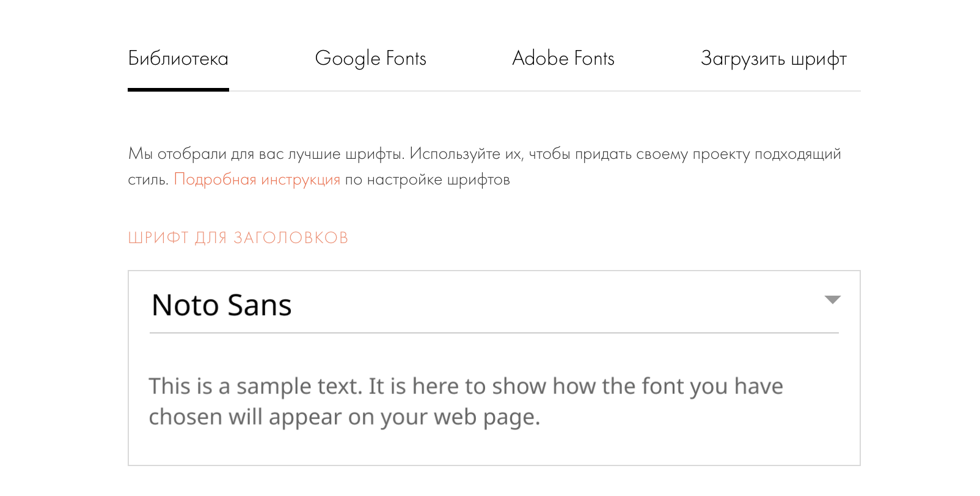This screenshot has height=496, width=980.
Task: Click the sample text preview paragraph
Action: (466, 401)
